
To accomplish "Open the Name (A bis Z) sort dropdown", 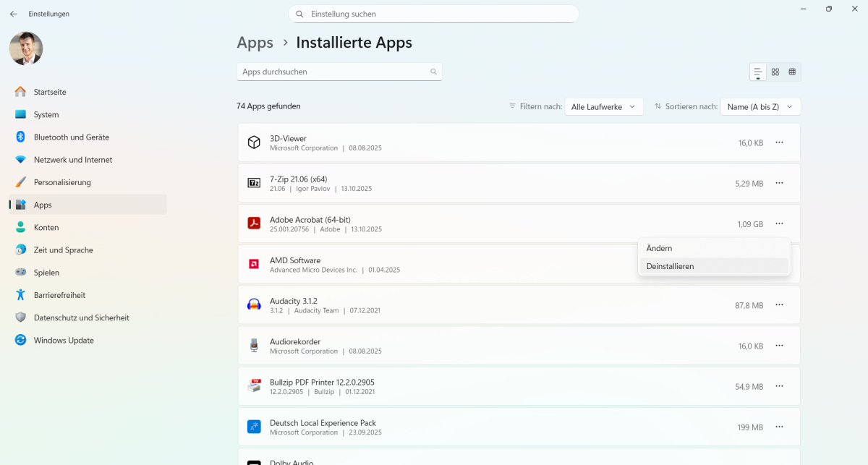I will (760, 106).
